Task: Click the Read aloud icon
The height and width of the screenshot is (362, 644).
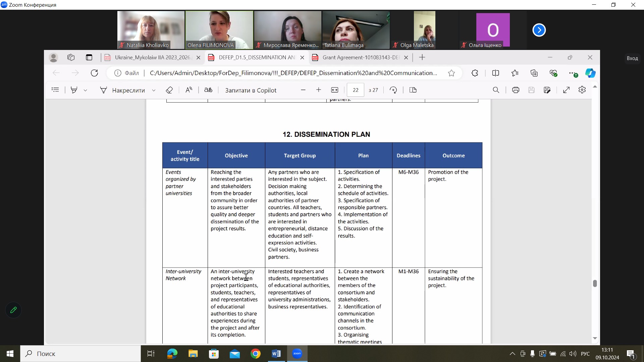Action: point(189,90)
